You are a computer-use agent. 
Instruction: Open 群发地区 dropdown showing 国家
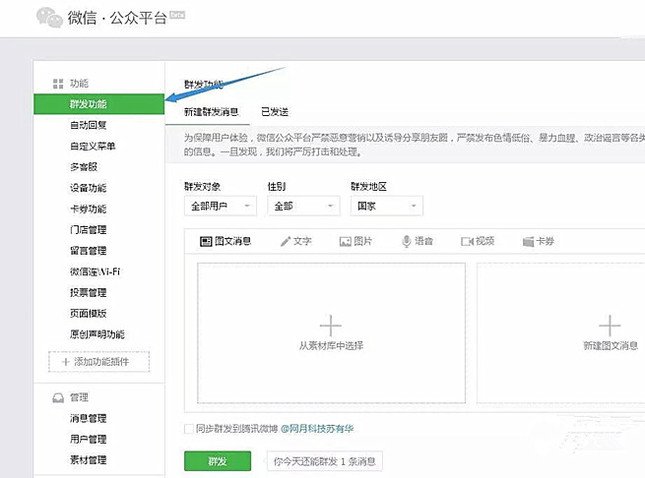pos(387,206)
